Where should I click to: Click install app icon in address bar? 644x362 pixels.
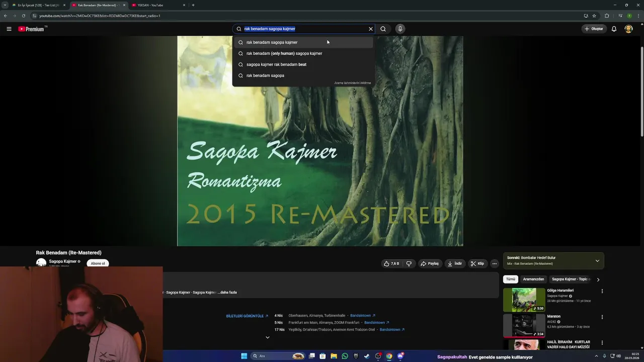pyautogui.click(x=586, y=16)
